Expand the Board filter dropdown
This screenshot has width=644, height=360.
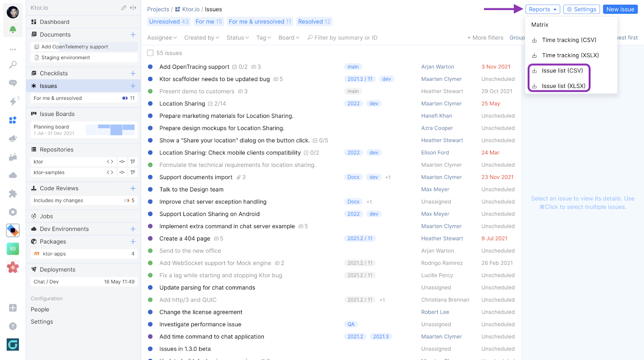click(x=289, y=38)
